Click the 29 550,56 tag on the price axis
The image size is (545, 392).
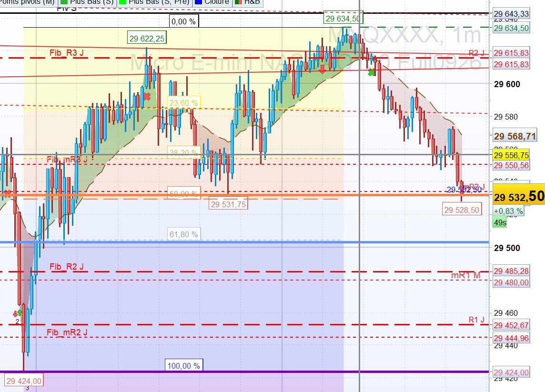click(x=511, y=165)
